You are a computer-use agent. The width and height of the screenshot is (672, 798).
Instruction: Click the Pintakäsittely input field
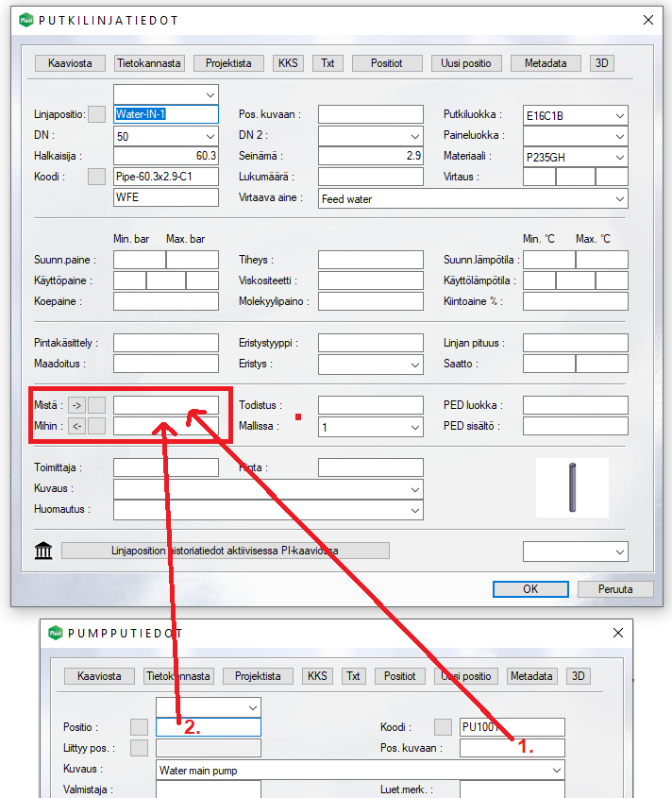[x=166, y=343]
